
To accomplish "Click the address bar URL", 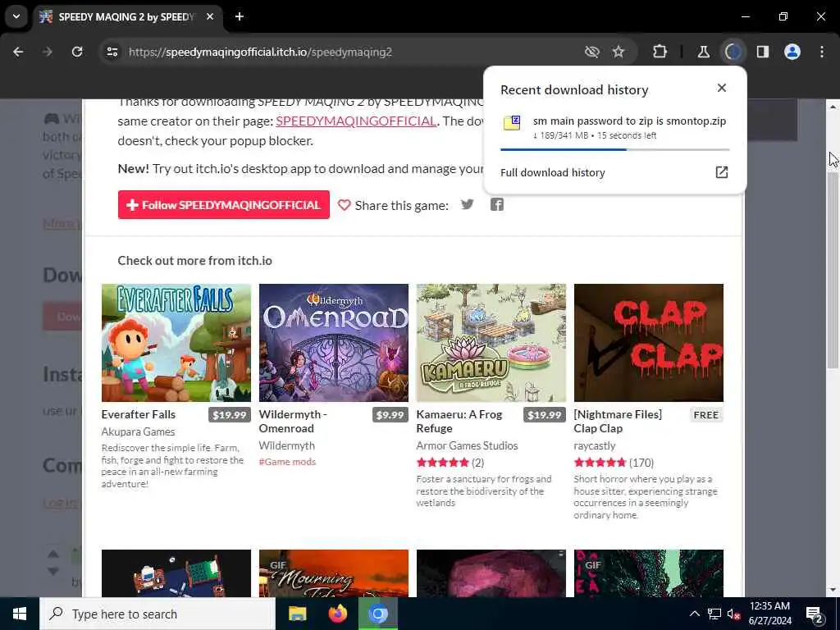I will click(260, 52).
